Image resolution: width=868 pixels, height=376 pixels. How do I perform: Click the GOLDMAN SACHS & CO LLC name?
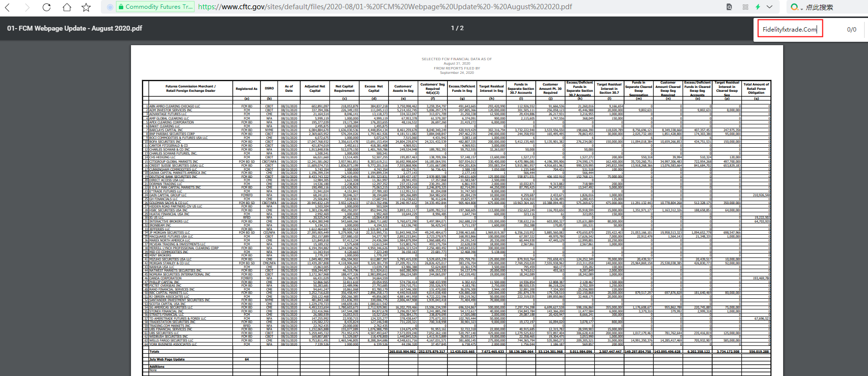169,203
